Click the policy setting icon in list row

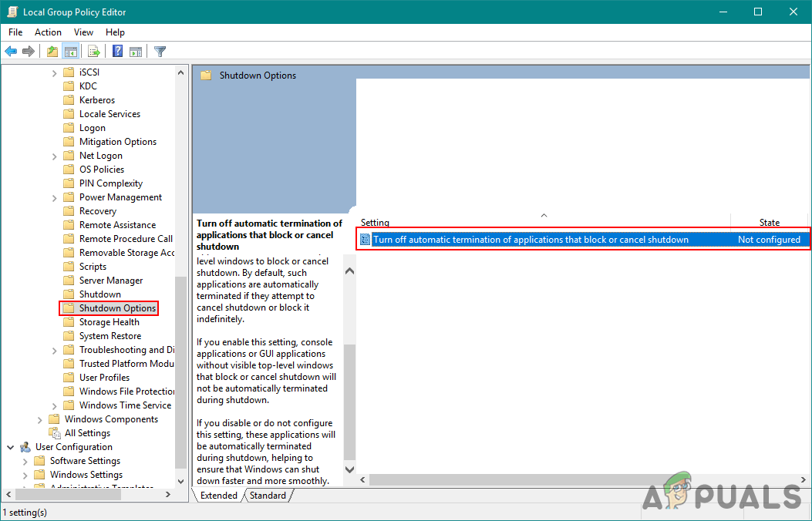pos(365,240)
